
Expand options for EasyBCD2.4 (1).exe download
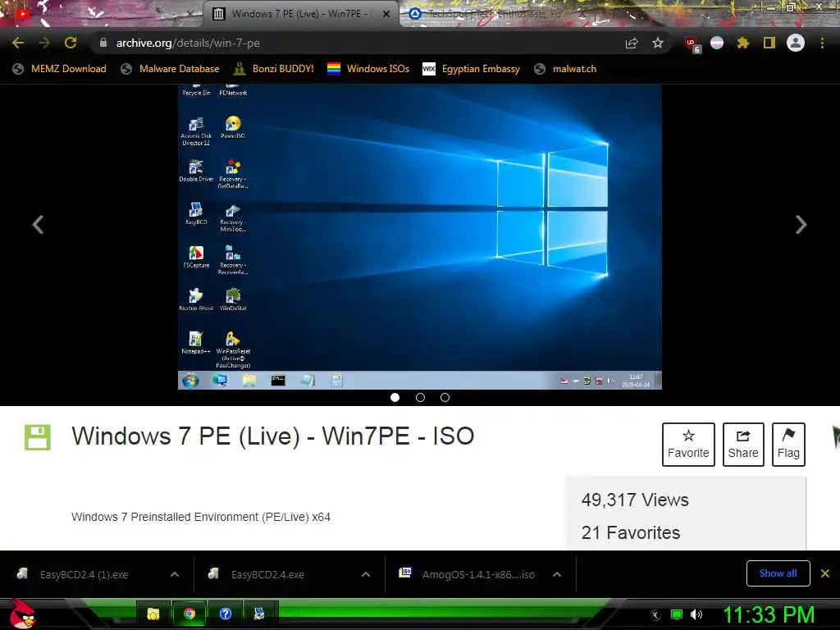click(x=175, y=574)
